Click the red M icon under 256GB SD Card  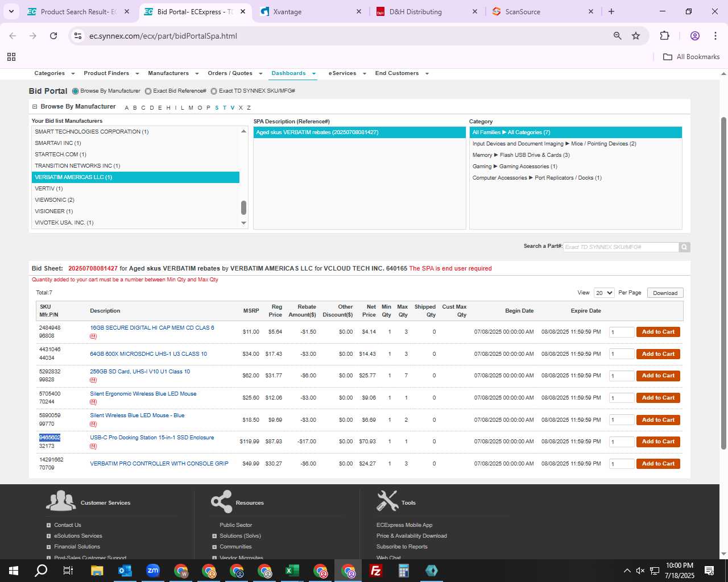tap(93, 380)
